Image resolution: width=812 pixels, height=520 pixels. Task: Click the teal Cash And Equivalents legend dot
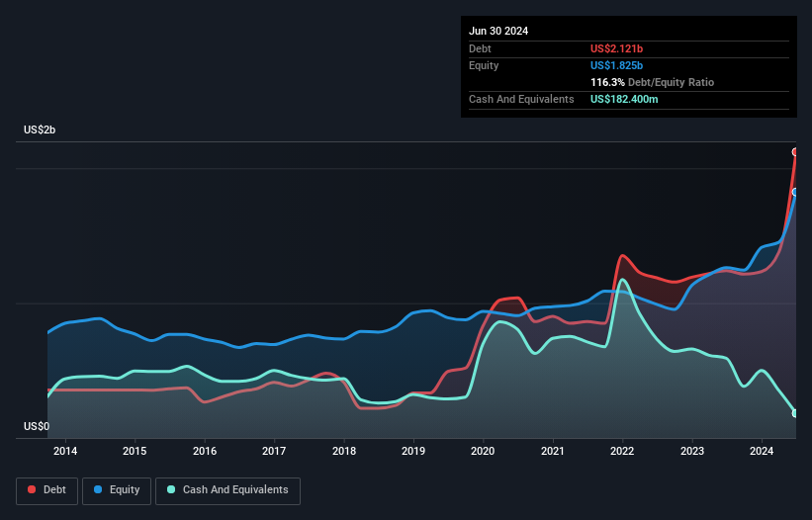pos(171,489)
